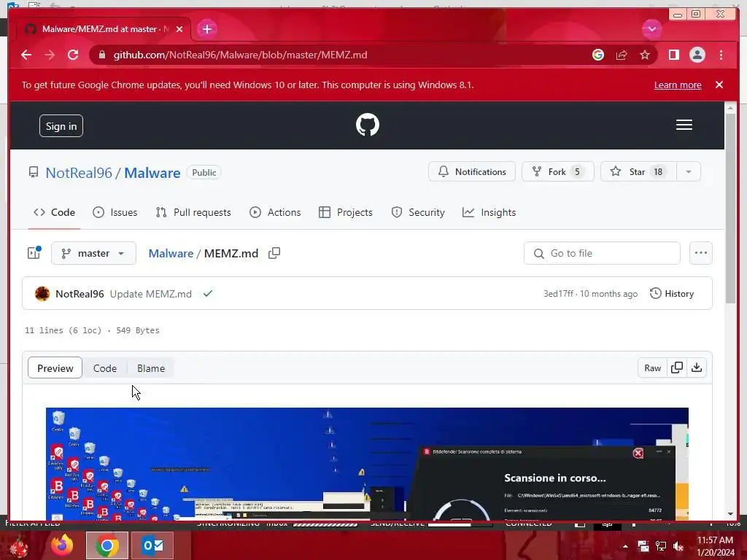Click Chrome icon in the taskbar

107,545
